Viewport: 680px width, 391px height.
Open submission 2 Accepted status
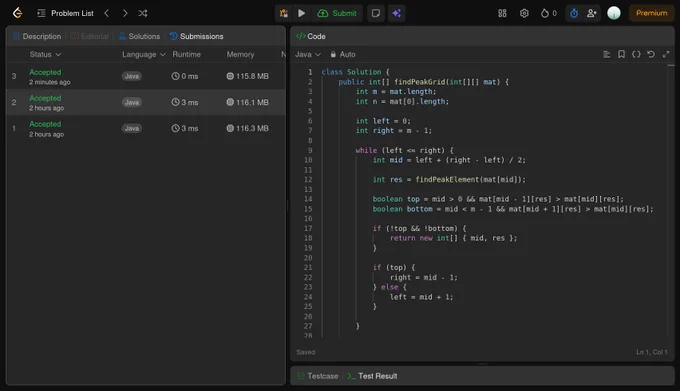45,98
